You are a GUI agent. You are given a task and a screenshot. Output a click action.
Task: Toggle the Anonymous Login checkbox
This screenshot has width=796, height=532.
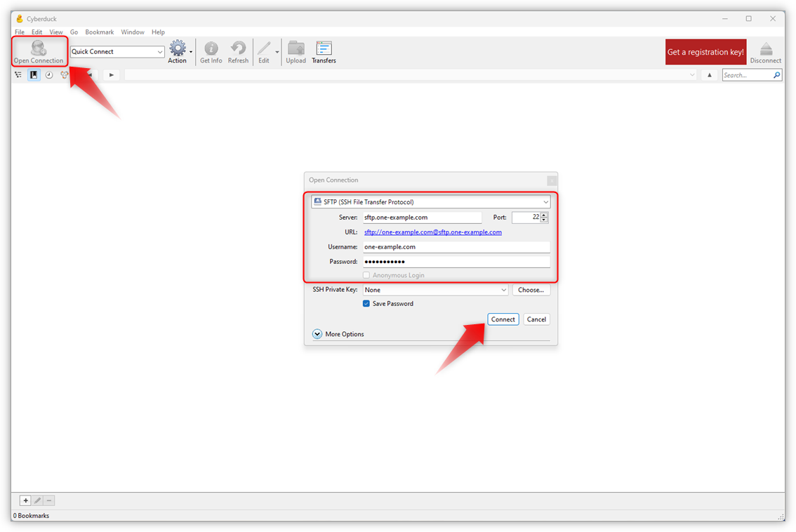[366, 275]
